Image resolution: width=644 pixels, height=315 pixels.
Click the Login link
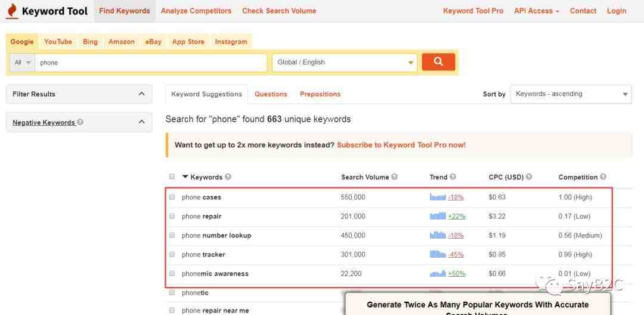617,11
